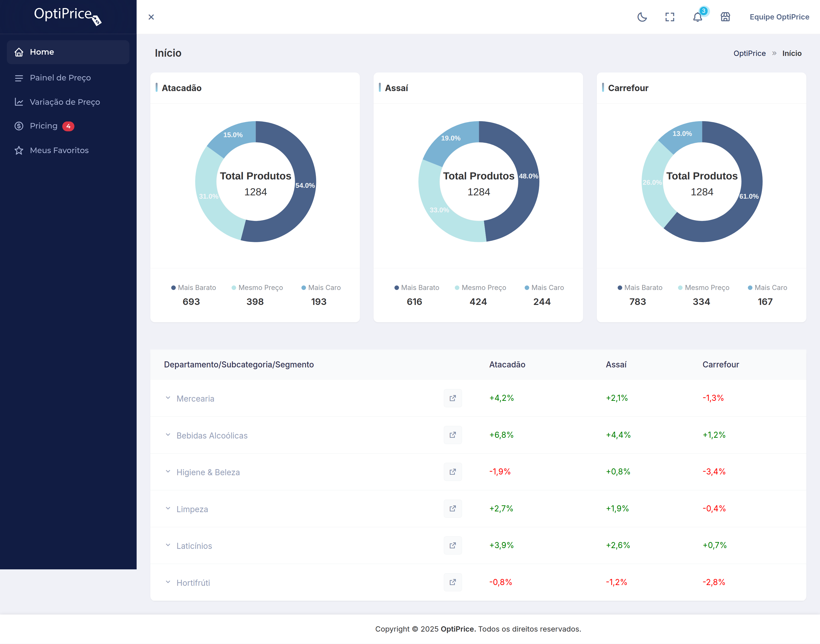Expand the Hortifrúti row chevron
Viewport: 820px width, 644px height.
(168, 582)
